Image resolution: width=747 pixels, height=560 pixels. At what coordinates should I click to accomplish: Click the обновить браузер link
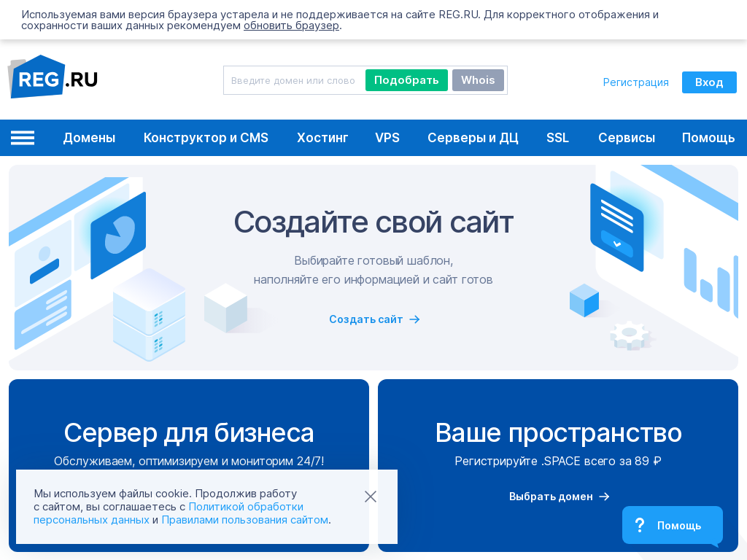292,26
